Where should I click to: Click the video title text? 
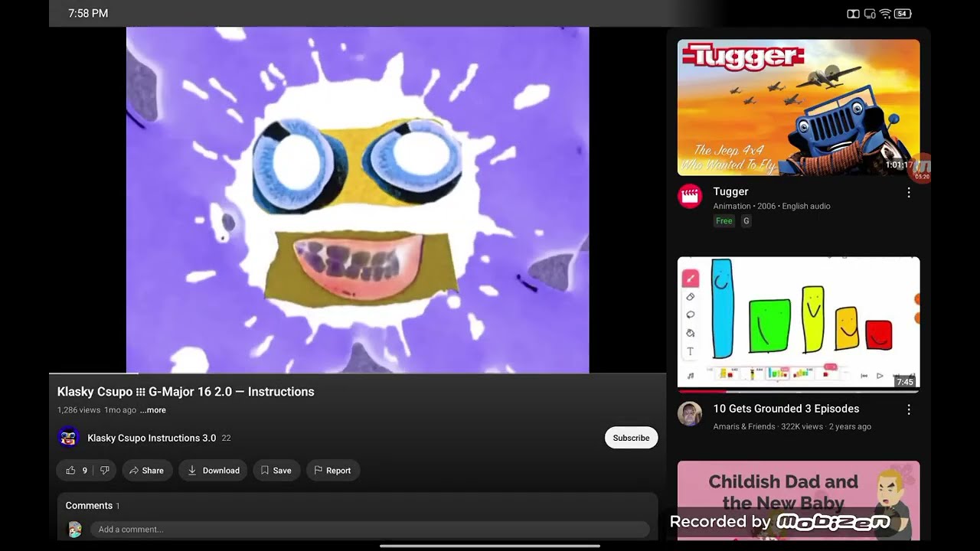point(185,392)
